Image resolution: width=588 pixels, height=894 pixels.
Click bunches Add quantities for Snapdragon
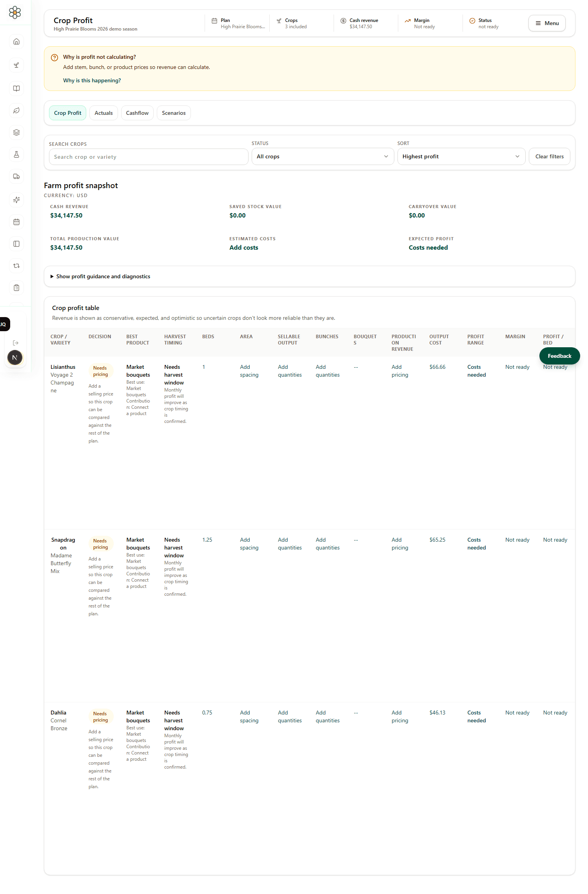(328, 544)
